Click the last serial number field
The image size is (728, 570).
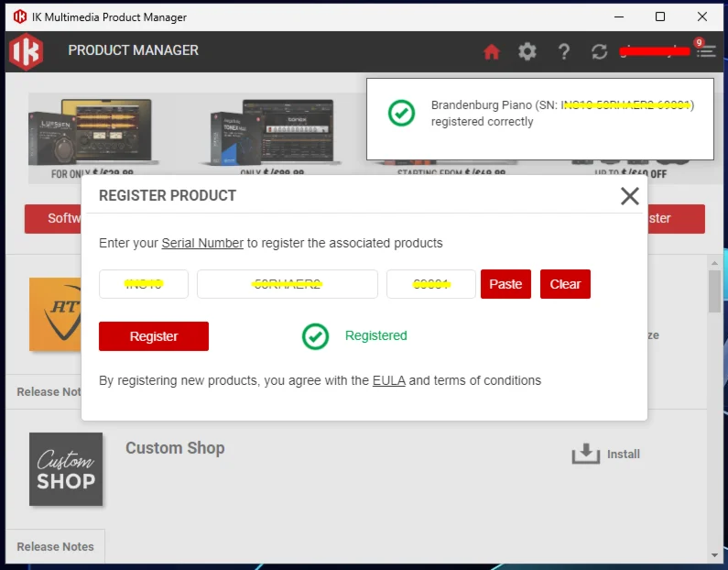click(x=430, y=284)
